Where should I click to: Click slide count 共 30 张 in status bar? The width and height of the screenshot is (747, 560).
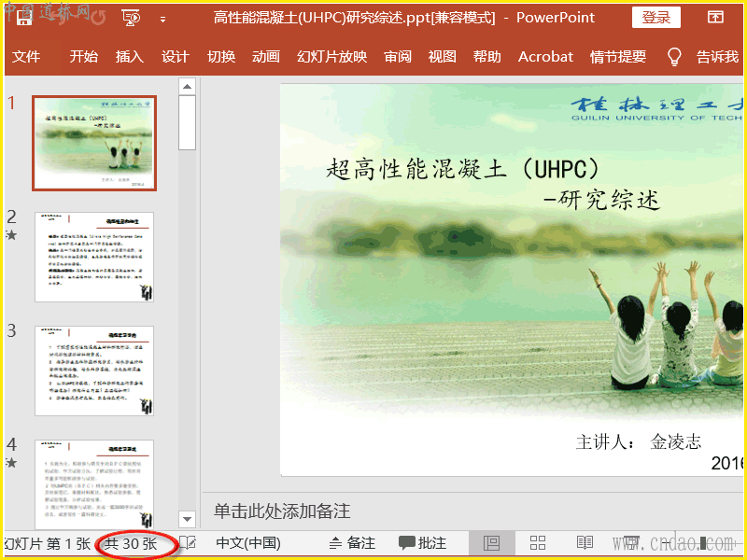point(131,543)
